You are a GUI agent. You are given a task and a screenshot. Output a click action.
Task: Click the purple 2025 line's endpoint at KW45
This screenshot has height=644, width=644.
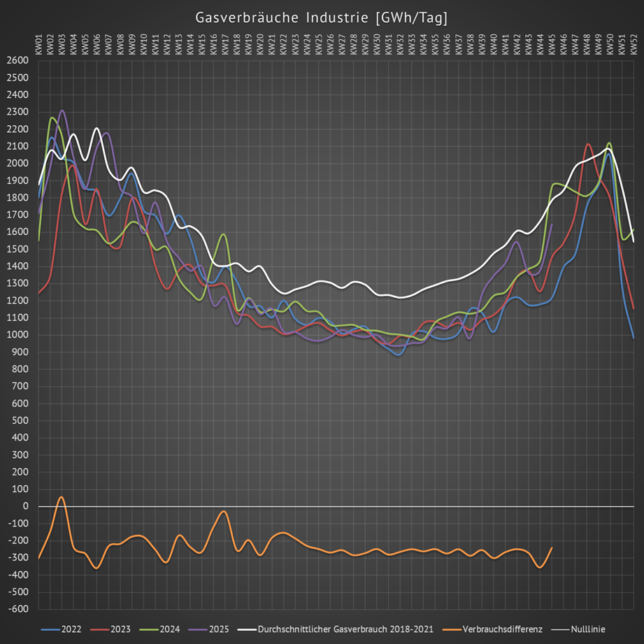(x=552, y=224)
